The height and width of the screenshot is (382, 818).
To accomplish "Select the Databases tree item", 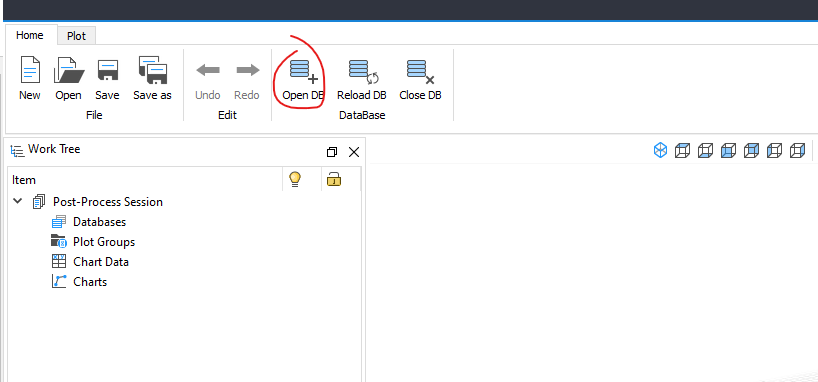I will click(100, 222).
